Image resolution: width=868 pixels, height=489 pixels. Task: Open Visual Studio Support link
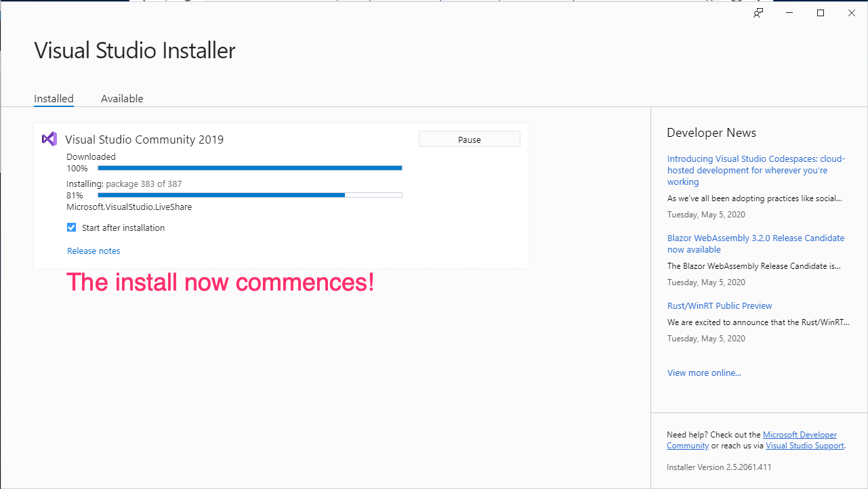(x=805, y=446)
